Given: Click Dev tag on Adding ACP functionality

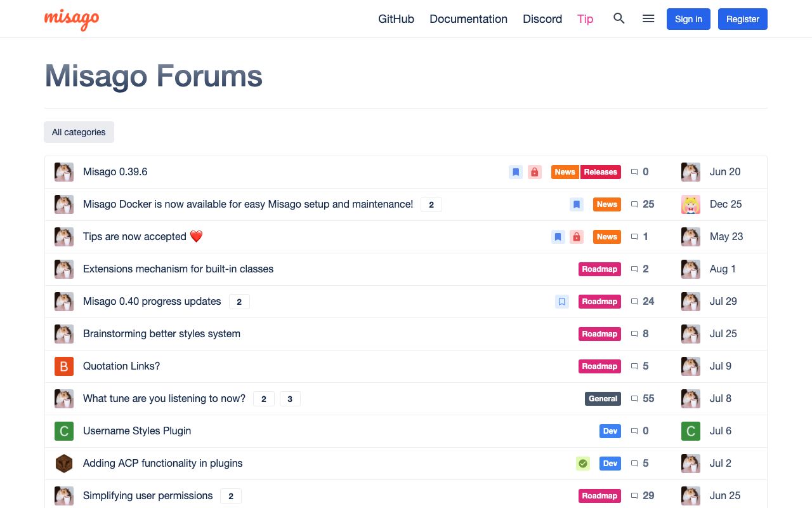Looking at the screenshot, I should coord(610,464).
